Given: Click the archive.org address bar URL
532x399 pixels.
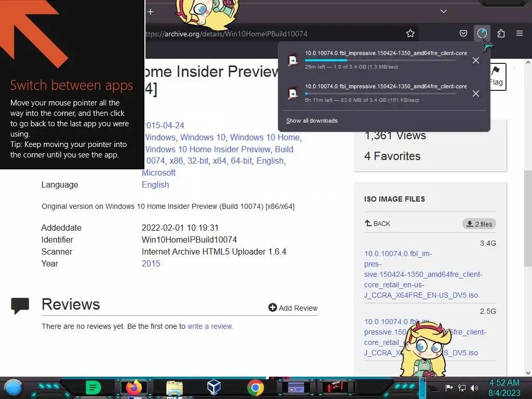Looking at the screenshot, I should coord(227,34).
